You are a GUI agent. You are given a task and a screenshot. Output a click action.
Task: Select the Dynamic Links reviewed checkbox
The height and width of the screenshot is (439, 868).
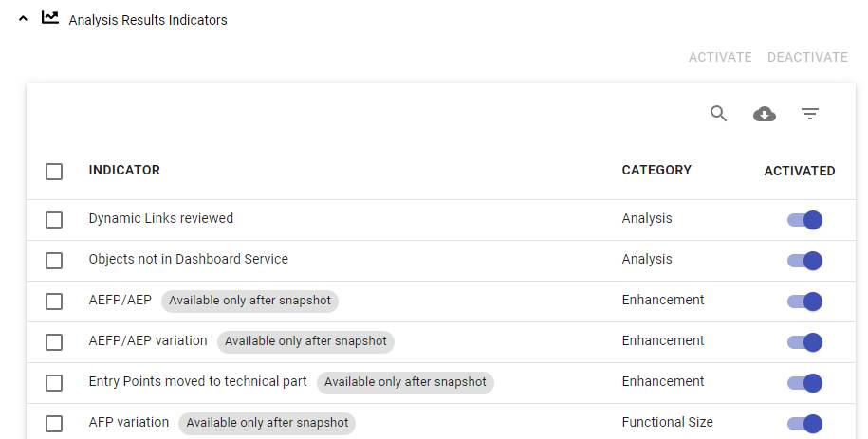click(x=54, y=220)
